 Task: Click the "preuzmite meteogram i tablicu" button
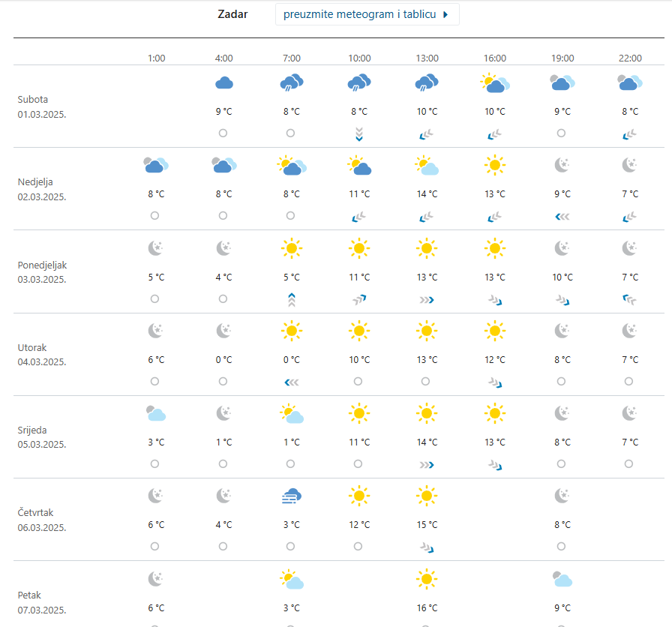[x=366, y=14]
